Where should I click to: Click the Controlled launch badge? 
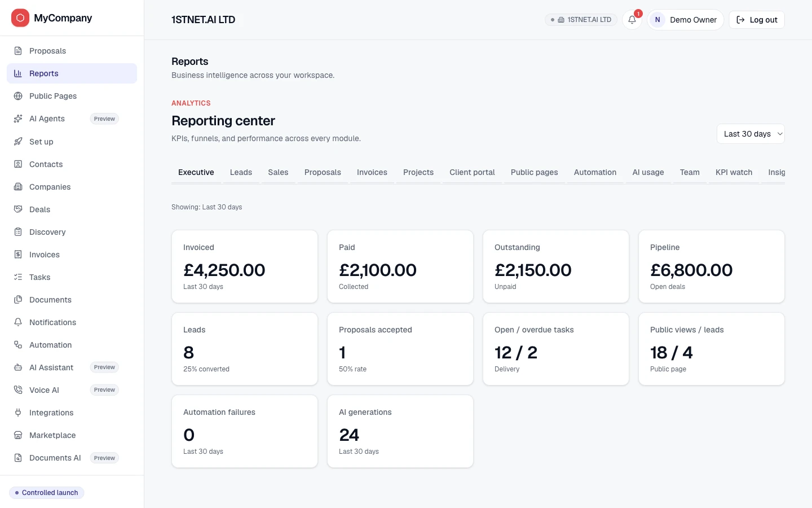(47, 493)
